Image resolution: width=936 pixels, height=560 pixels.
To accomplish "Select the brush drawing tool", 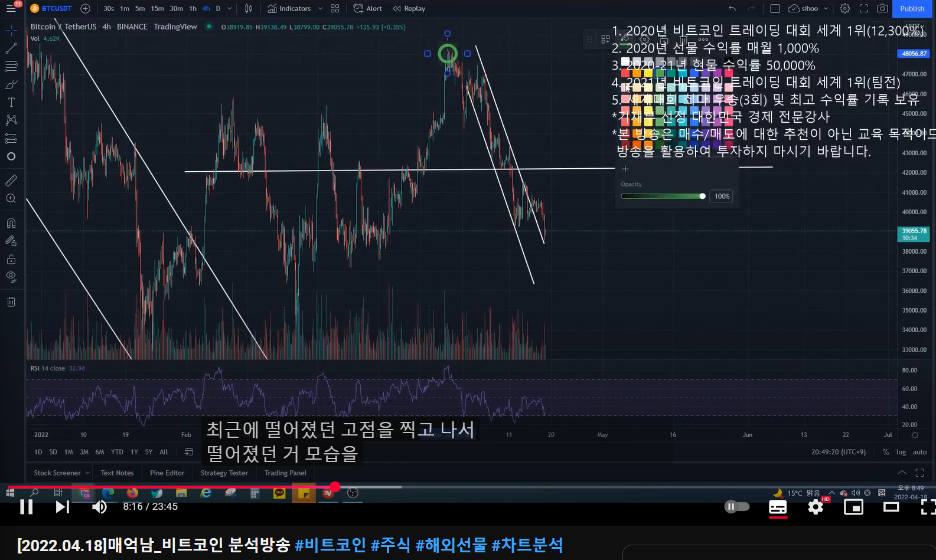I will click(x=11, y=84).
